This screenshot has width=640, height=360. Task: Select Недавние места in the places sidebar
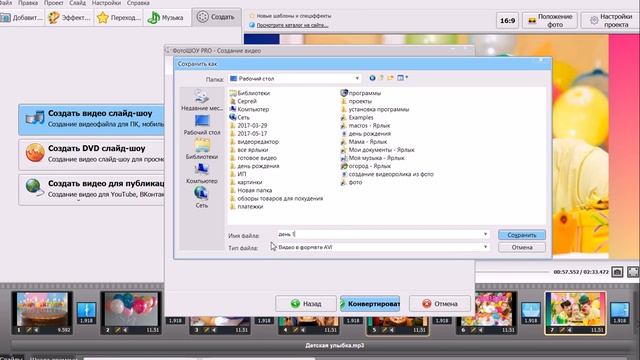click(202, 100)
